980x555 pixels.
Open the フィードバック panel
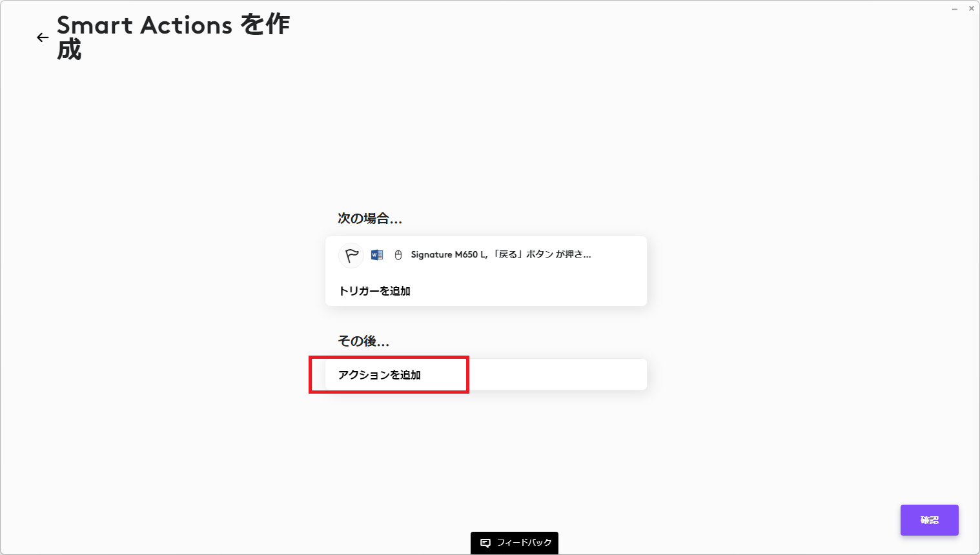[x=515, y=543]
